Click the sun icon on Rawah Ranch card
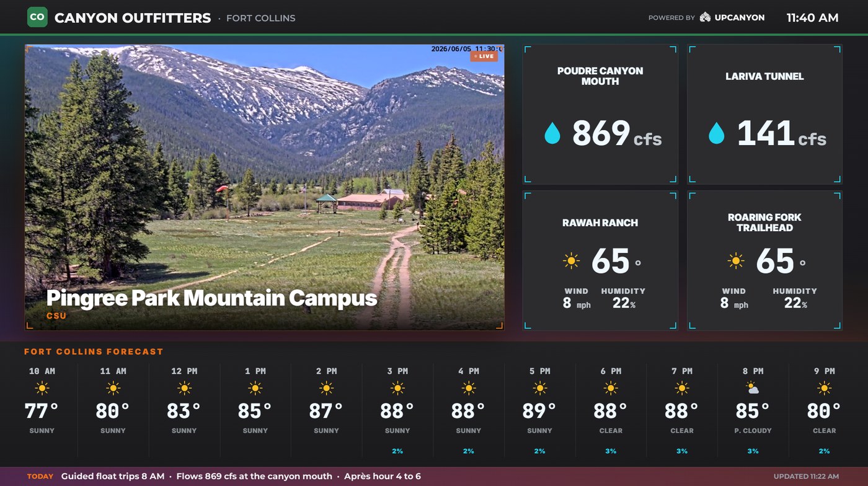 coord(571,261)
